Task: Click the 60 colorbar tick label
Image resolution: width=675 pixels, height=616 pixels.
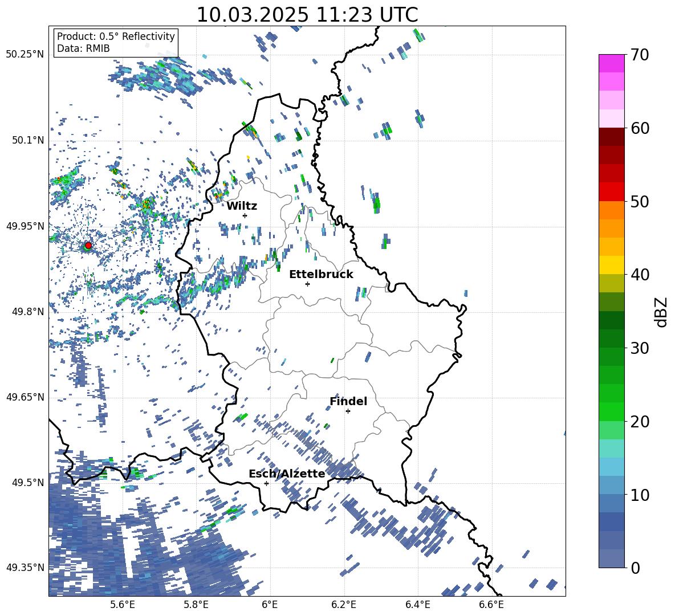Action: [640, 128]
